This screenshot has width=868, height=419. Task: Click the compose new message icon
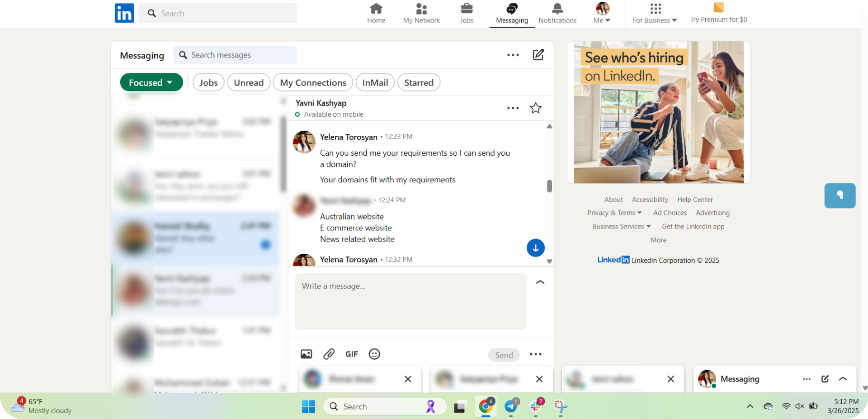coord(538,55)
